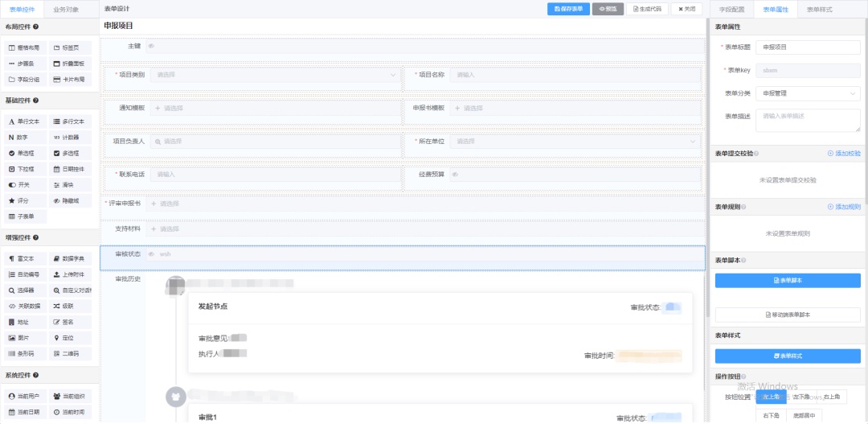Screen dimensions: 868x424
Task: Pick the 单行文本 single-line text control
Action: tap(25, 121)
